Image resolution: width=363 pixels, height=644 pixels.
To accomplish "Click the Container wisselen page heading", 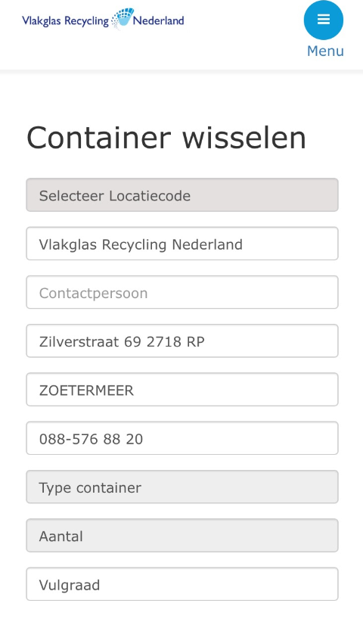I will [166, 138].
